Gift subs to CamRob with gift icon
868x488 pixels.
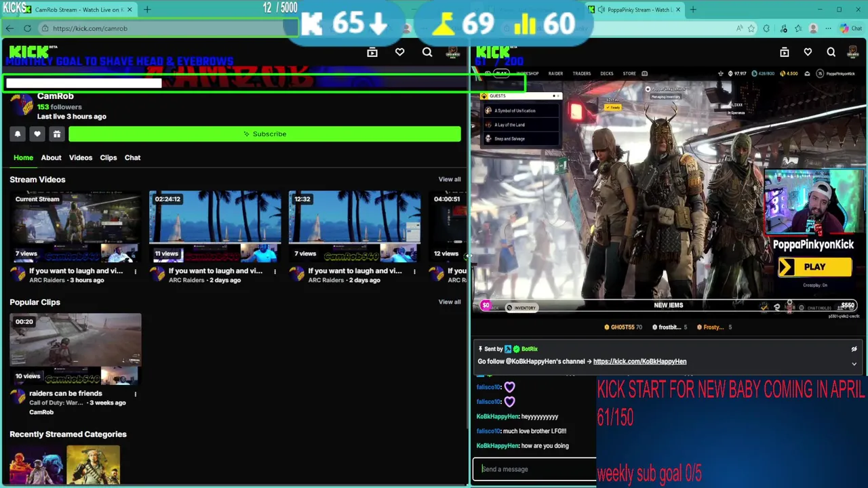(57, 134)
